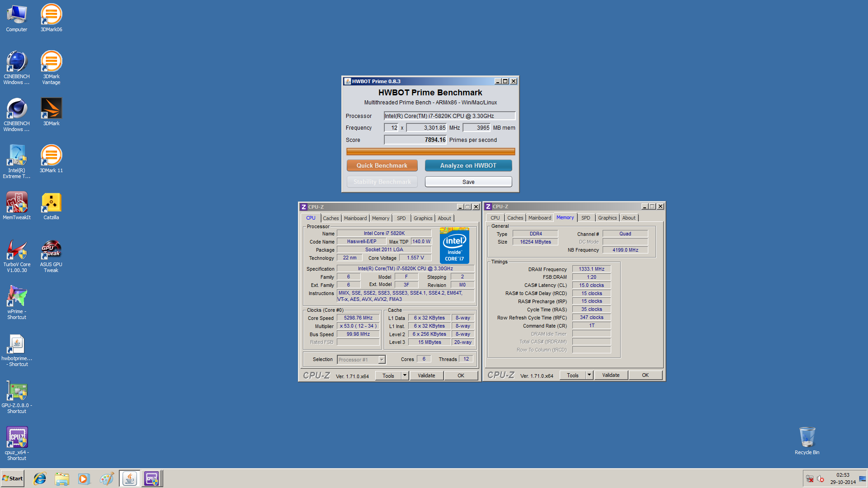
Task: Open the 3DMark06 desktop shortcut
Action: (51, 18)
